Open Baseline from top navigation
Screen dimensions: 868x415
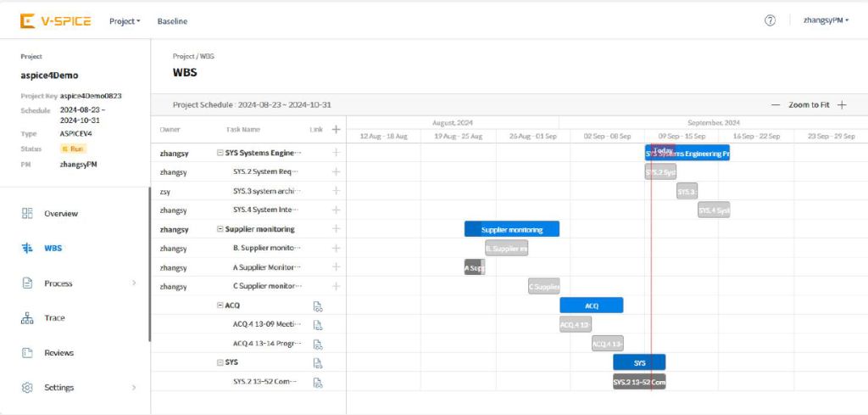coord(172,21)
